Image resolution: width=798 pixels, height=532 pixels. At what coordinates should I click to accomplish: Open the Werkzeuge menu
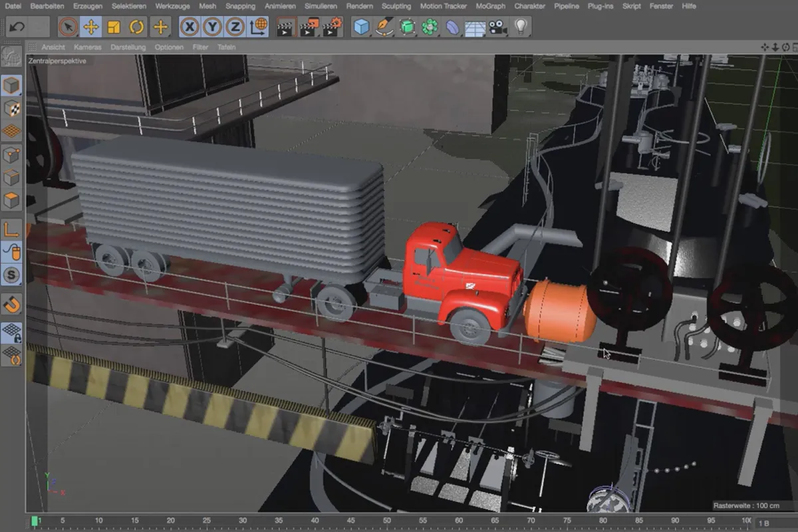(172, 6)
